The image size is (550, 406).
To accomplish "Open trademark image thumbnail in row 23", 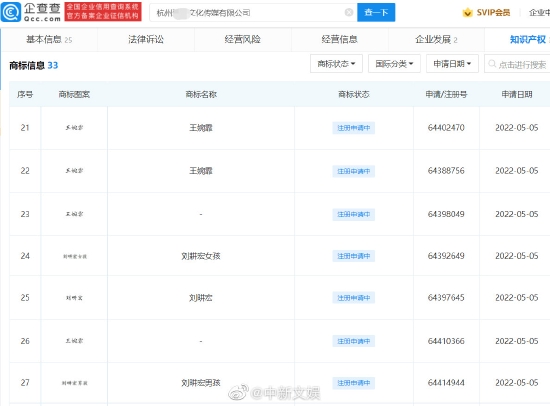I will (x=74, y=214).
